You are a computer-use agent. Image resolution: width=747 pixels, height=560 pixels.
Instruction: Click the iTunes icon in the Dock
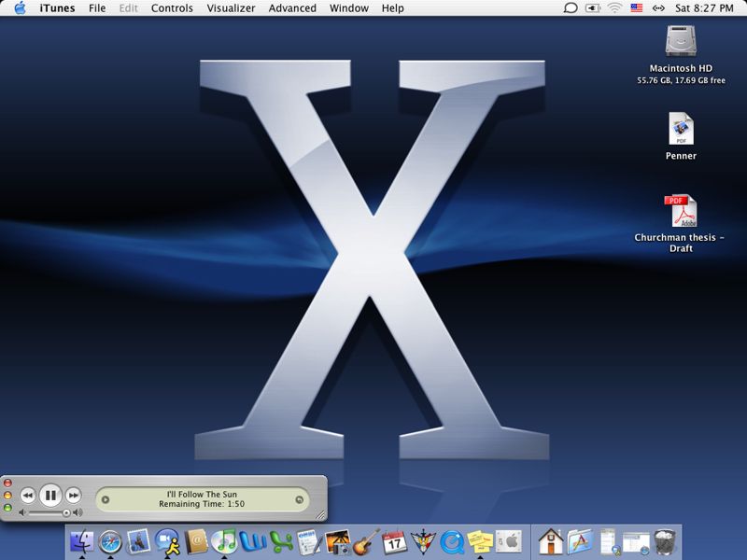224,542
